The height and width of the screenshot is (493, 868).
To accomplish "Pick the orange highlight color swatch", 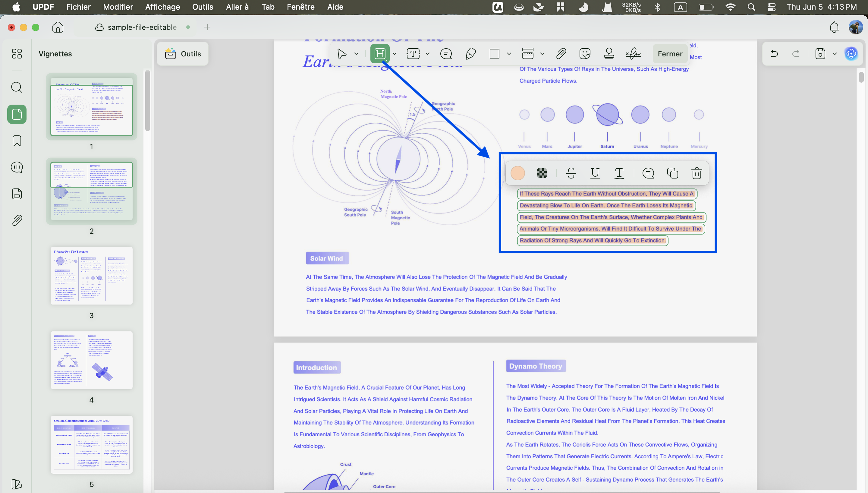I will 517,173.
